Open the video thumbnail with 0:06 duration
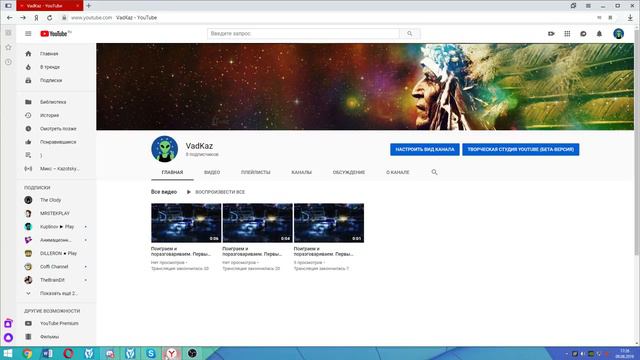The image size is (640, 360). [x=186, y=223]
